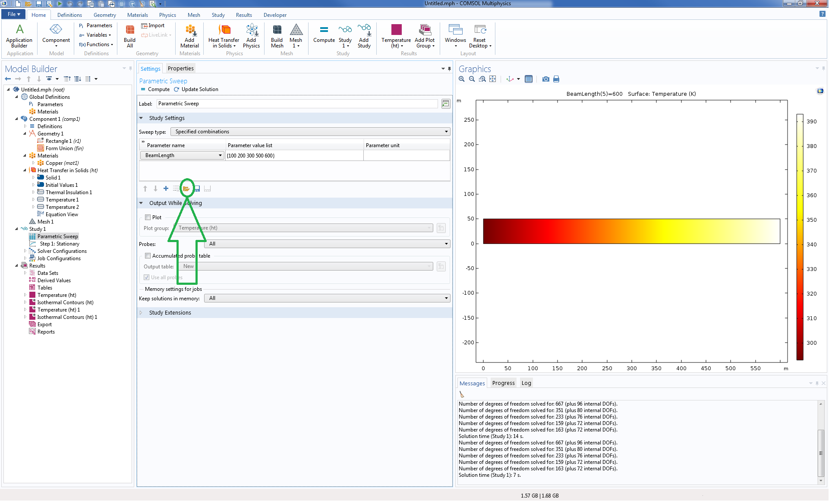The height and width of the screenshot is (504, 832).
Task: Load parameter values from file icon
Action: 186,189
